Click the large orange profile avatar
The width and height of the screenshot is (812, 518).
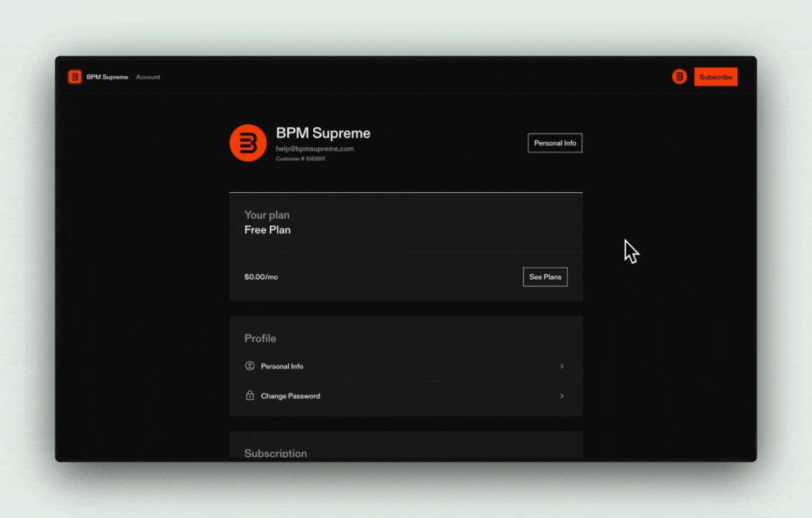[248, 143]
